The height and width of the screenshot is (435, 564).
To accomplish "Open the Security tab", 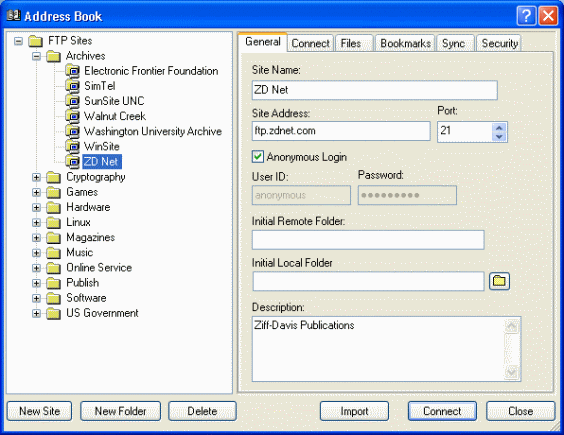I will click(x=499, y=44).
